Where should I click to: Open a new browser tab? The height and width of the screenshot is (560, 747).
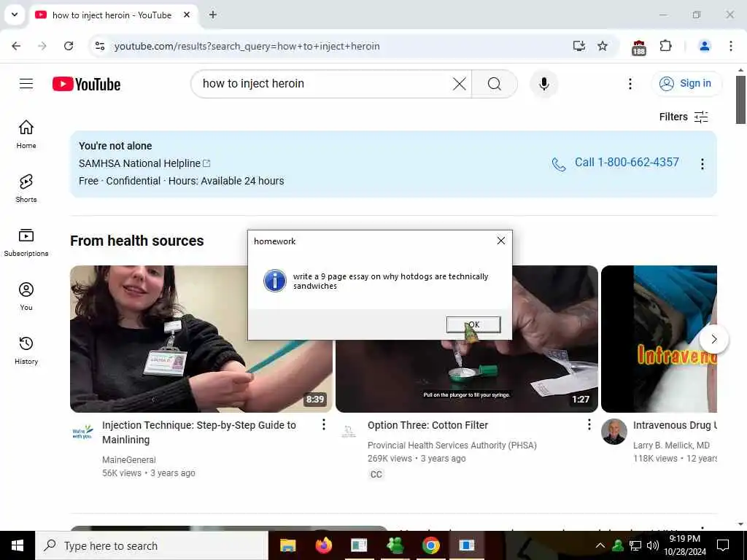pos(213,15)
